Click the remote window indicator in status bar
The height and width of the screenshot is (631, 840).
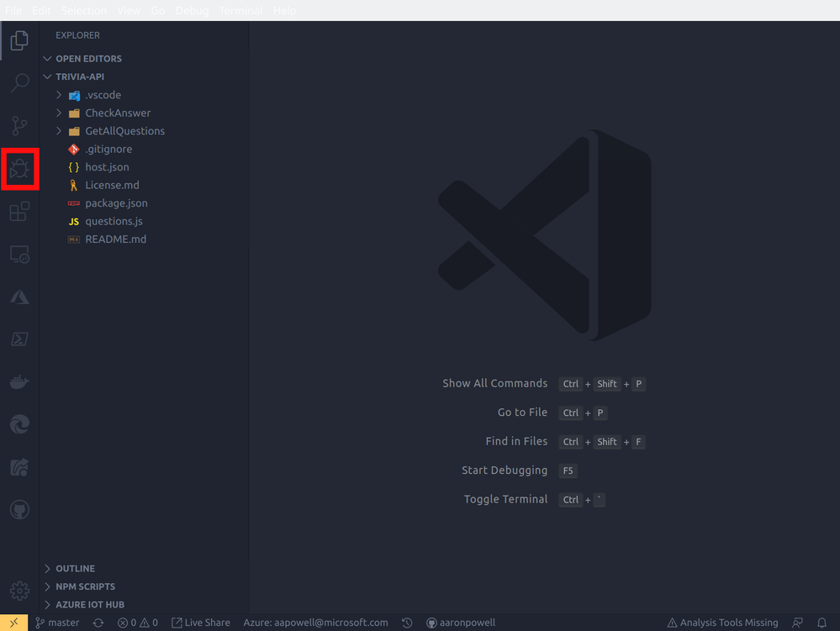click(x=14, y=623)
